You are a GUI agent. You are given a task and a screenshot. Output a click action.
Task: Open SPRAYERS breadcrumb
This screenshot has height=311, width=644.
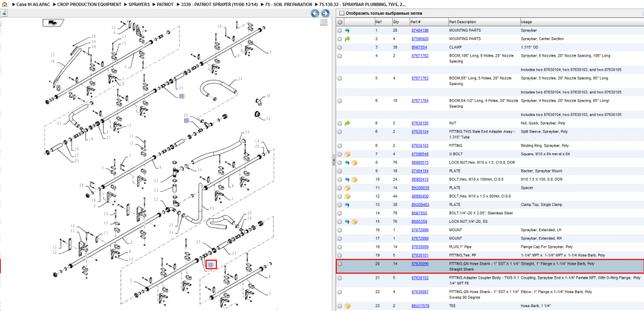[x=139, y=4]
